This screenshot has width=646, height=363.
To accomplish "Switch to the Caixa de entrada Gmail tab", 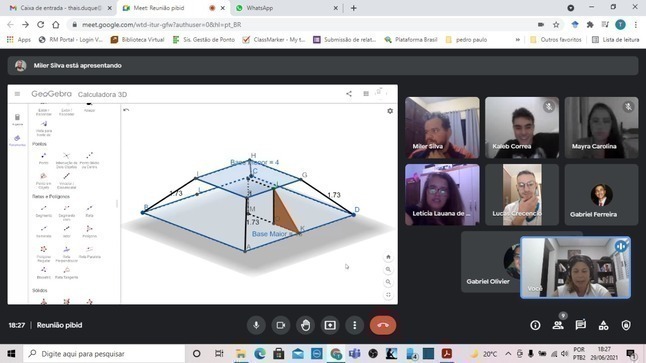I will click(x=61, y=8).
